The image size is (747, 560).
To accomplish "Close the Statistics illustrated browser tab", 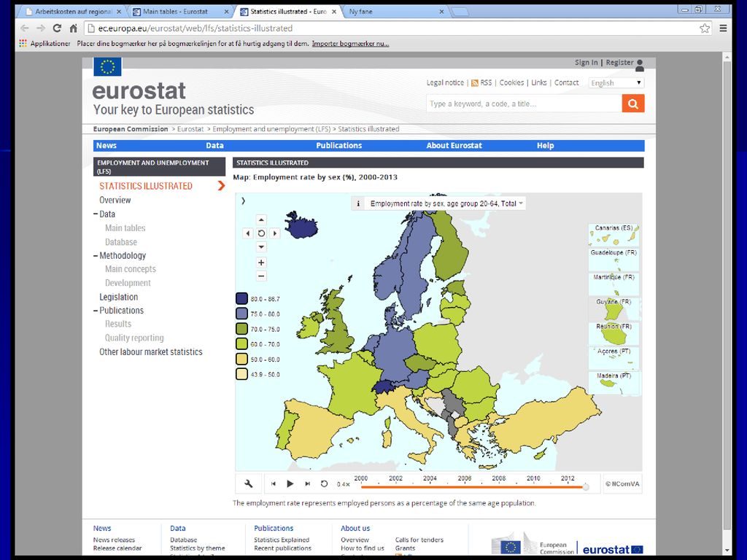I will tap(334, 12).
